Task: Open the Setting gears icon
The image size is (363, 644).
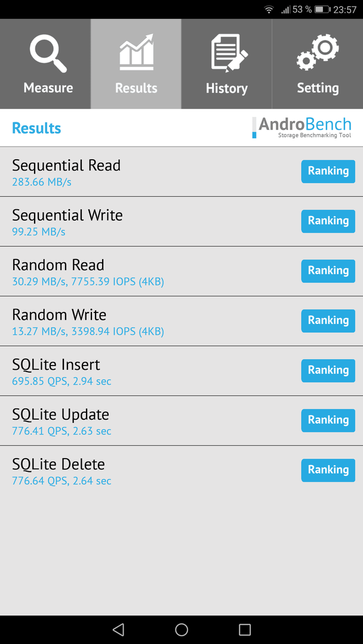Action: [318, 52]
